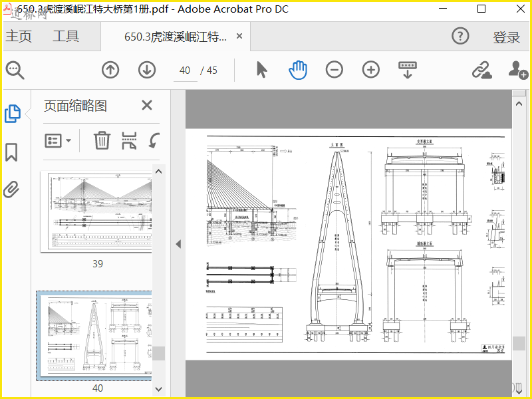This screenshot has width=532, height=399.
Task: Zoom in with the plus button
Action: pyautogui.click(x=371, y=70)
